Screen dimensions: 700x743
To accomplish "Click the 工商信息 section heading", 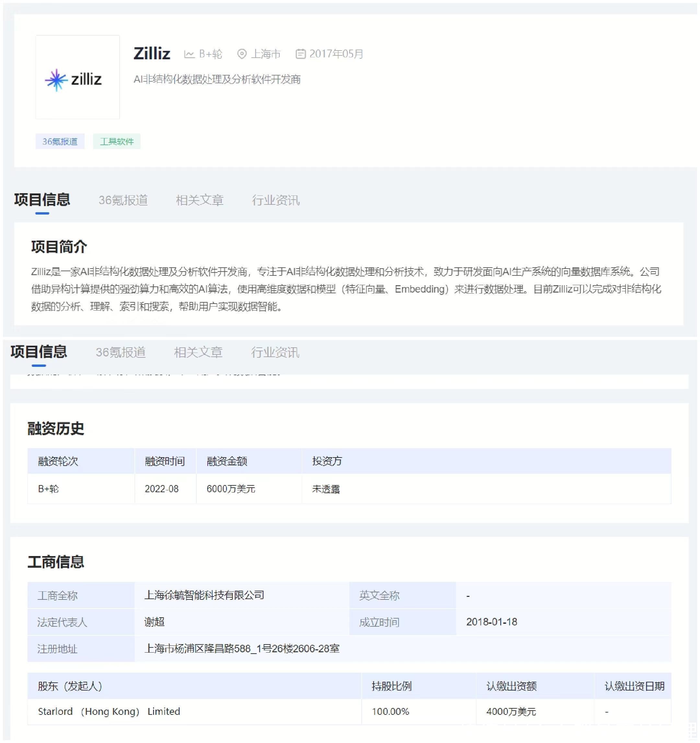I will 56,562.
